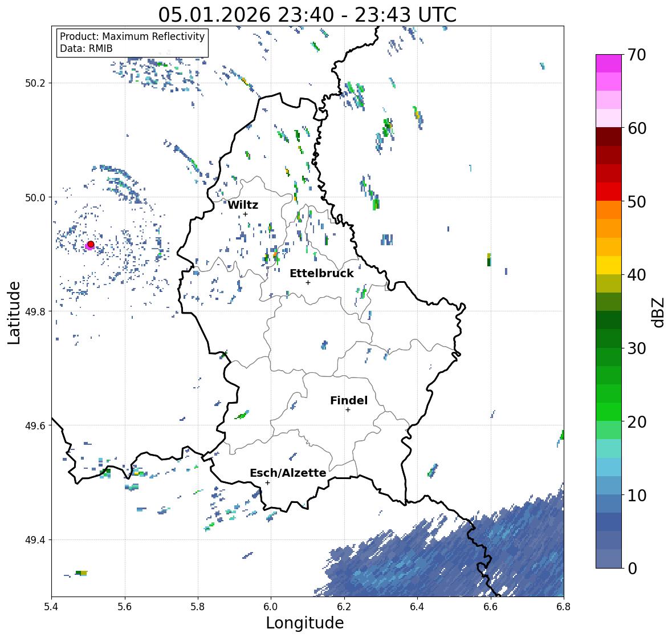
Task: Click the colorbar tick value 40
Action: 637,275
